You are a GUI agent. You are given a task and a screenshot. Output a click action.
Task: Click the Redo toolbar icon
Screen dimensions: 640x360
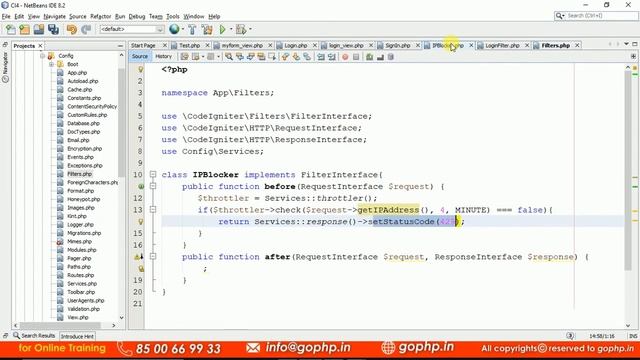coord(86,29)
